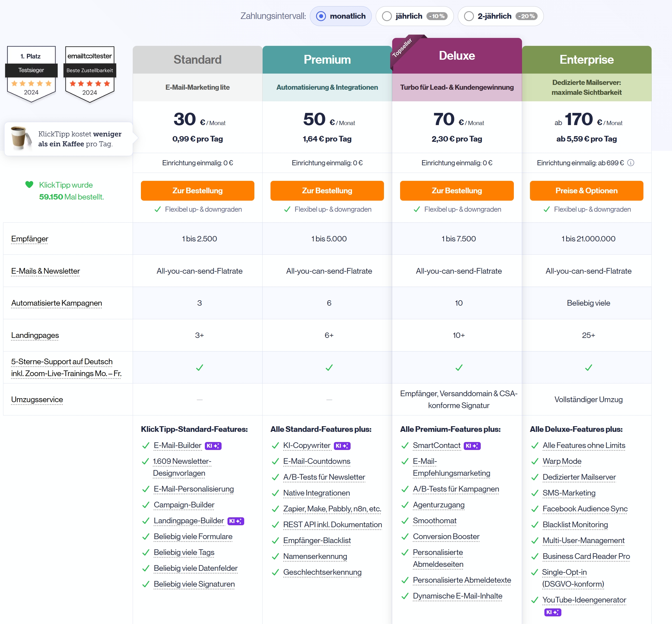Click the green heart icon
This screenshot has height=624, width=672.
click(x=29, y=184)
